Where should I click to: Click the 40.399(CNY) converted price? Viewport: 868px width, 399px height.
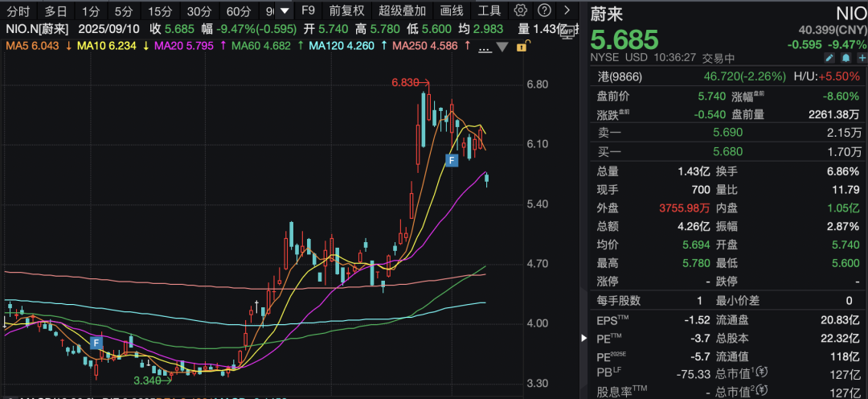(832, 29)
